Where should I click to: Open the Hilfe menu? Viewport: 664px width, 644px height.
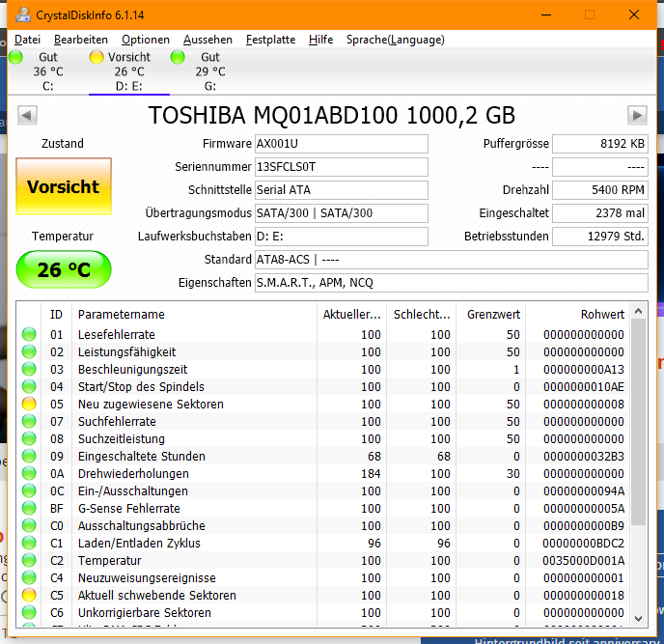coord(321,40)
